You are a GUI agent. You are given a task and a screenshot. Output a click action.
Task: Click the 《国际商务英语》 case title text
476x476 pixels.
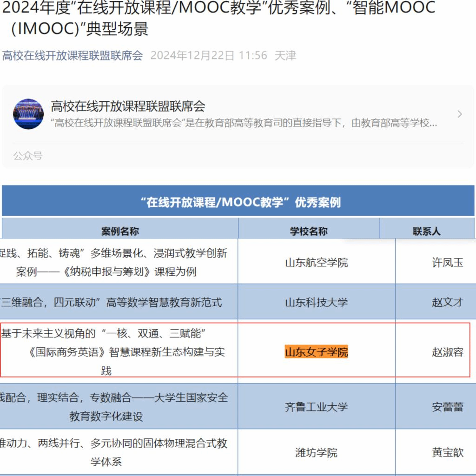(x=126, y=352)
